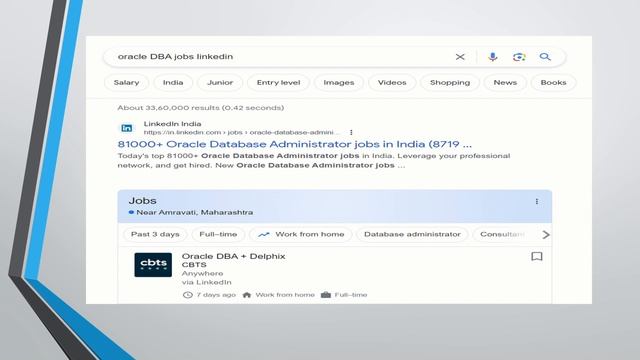Open the '81000+ Oracle Database Administrator jobs' link

pos(295,144)
